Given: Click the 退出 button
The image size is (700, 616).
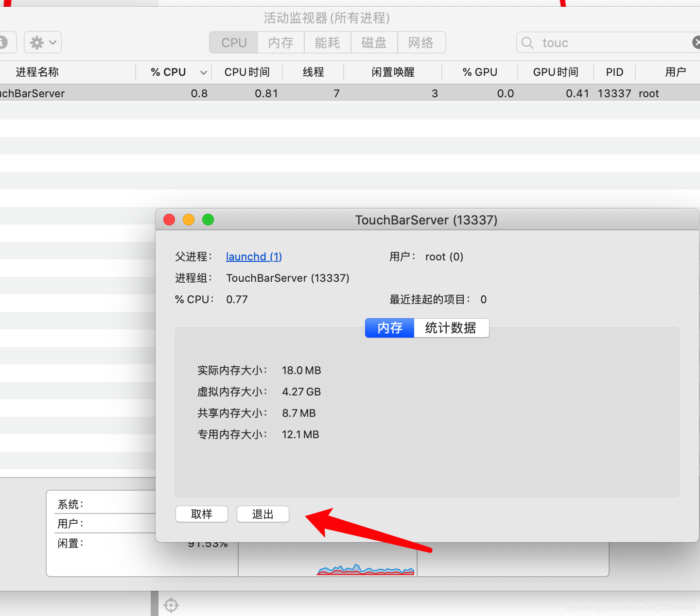Looking at the screenshot, I should coord(263,514).
